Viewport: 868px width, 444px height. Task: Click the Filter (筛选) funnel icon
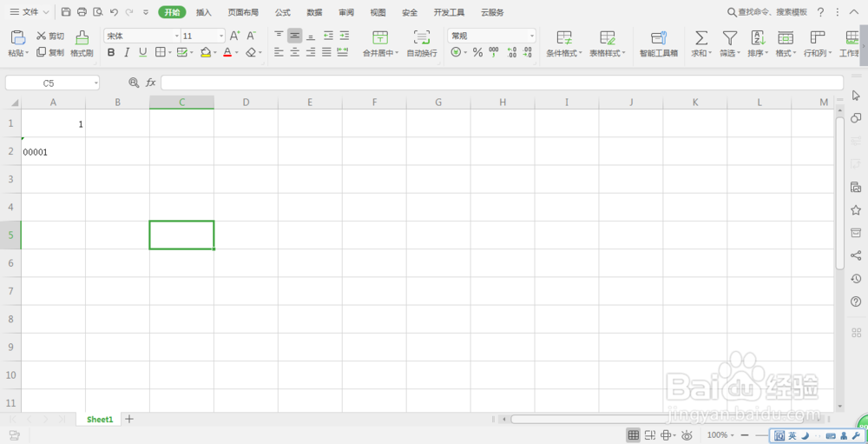point(730,37)
